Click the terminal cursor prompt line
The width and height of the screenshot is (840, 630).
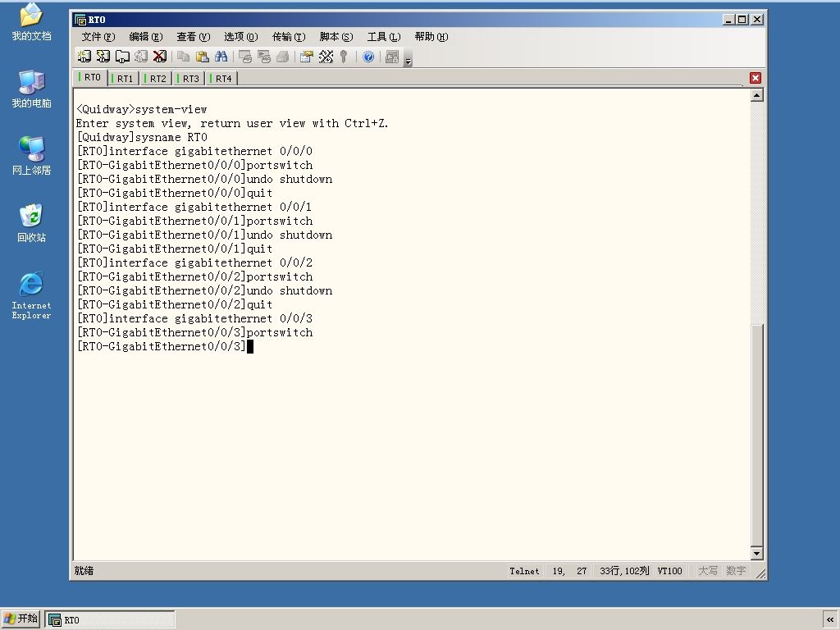pyautogui.click(x=165, y=346)
